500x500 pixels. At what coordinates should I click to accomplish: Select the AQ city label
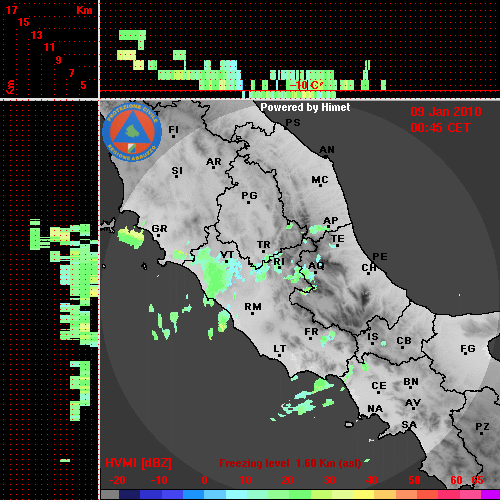316,265
